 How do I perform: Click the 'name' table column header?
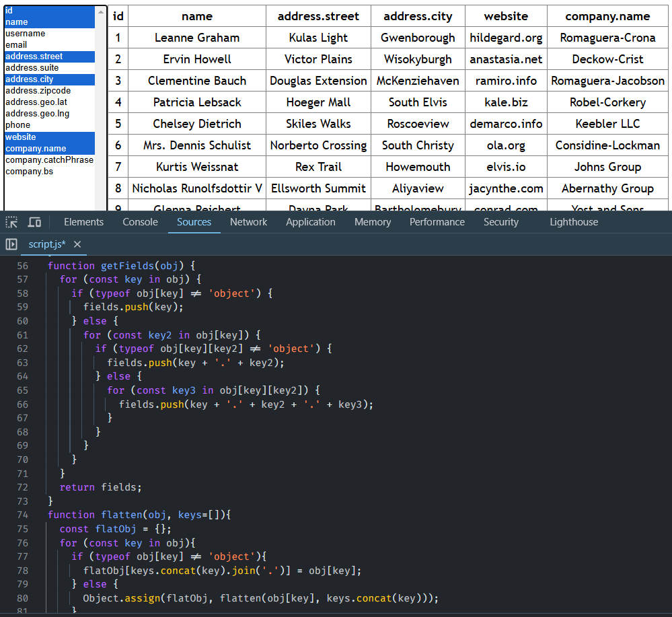(x=197, y=16)
